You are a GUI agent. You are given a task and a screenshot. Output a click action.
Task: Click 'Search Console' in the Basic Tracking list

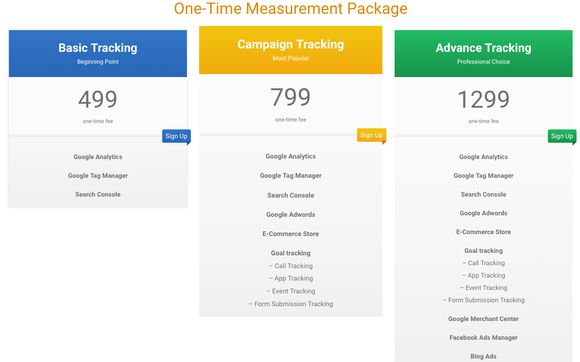pos(98,194)
